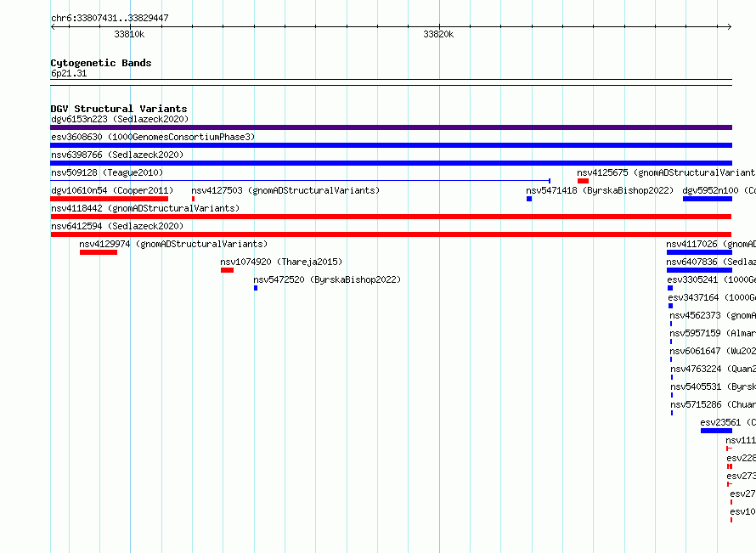
Task: Click the red bar under nsv1074920
Action: click(227, 270)
